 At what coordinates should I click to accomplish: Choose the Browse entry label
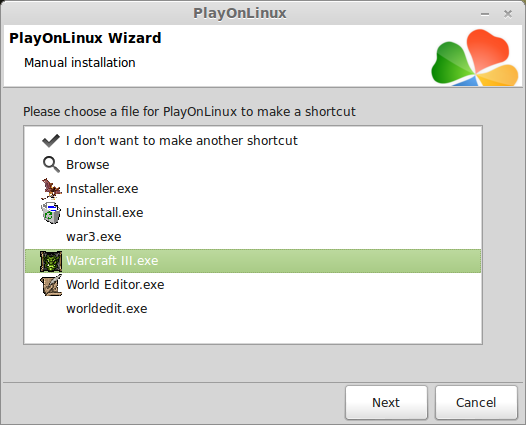pyautogui.click(x=88, y=165)
